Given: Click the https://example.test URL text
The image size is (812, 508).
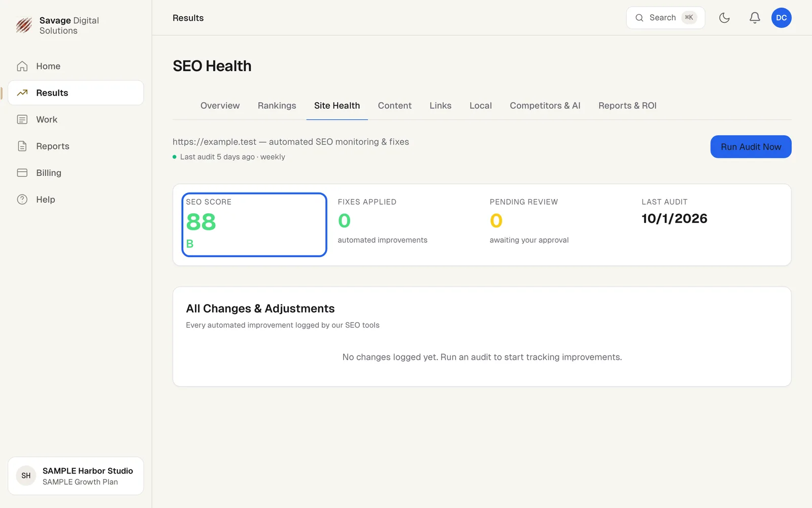Looking at the screenshot, I should tap(214, 142).
